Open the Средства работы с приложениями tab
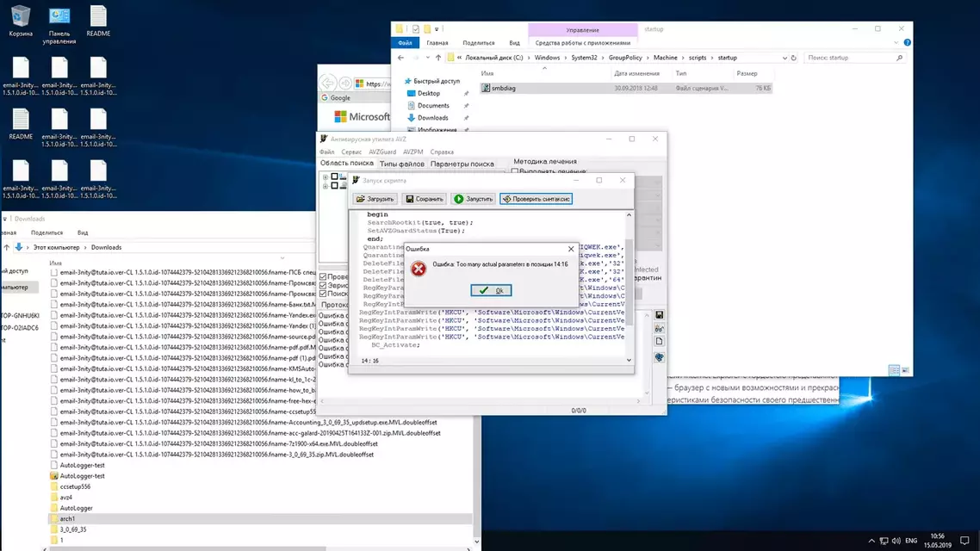 coord(582,43)
